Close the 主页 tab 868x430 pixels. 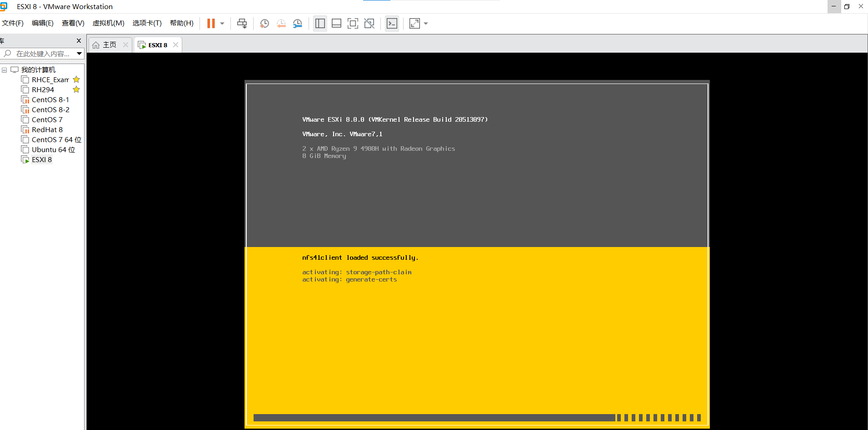pyautogui.click(x=126, y=45)
